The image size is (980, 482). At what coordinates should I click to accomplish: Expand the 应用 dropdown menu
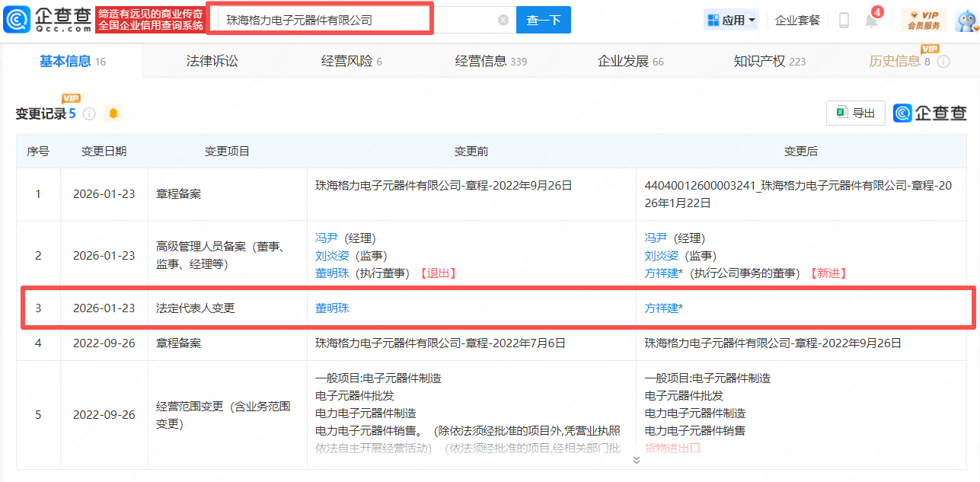(x=731, y=21)
